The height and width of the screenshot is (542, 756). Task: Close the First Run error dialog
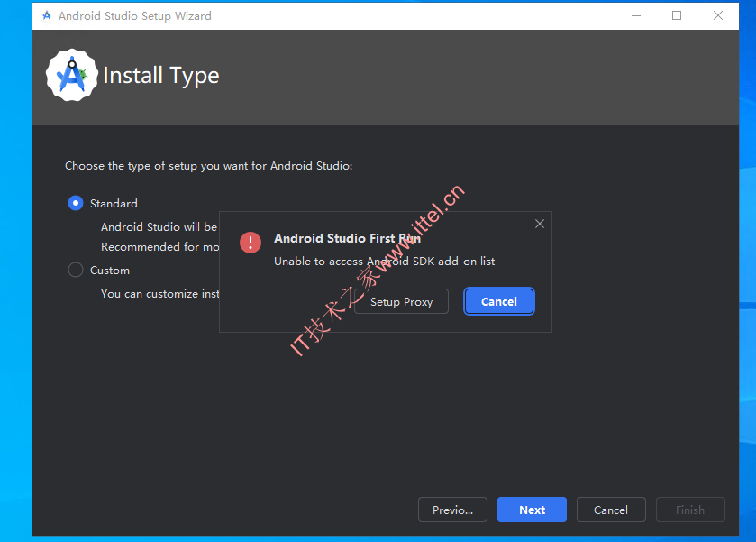coord(540,224)
